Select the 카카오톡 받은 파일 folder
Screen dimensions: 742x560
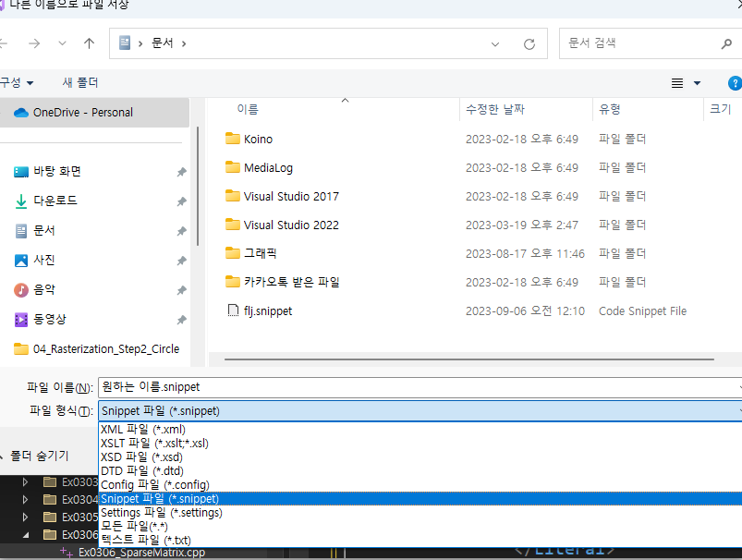[291, 283]
